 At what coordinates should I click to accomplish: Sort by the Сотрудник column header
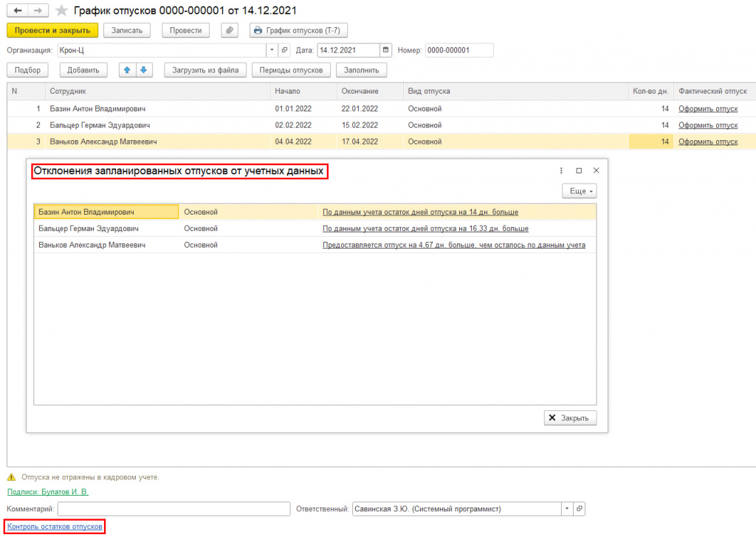[x=158, y=91]
